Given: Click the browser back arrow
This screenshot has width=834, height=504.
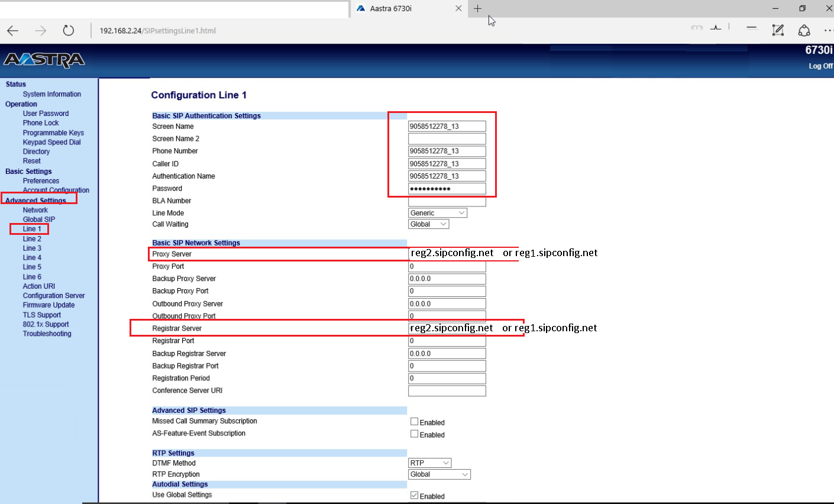Looking at the screenshot, I should pyautogui.click(x=13, y=31).
